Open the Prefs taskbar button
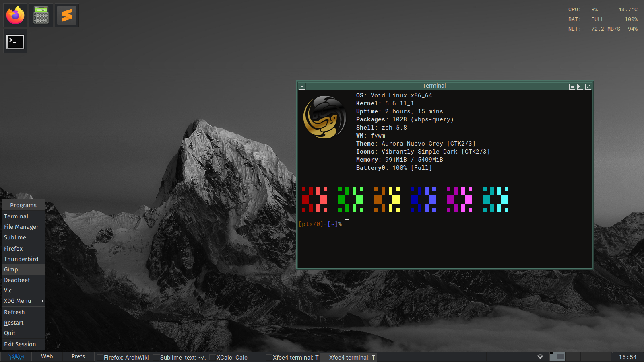Screen dimensions: 644x362 [78, 357]
